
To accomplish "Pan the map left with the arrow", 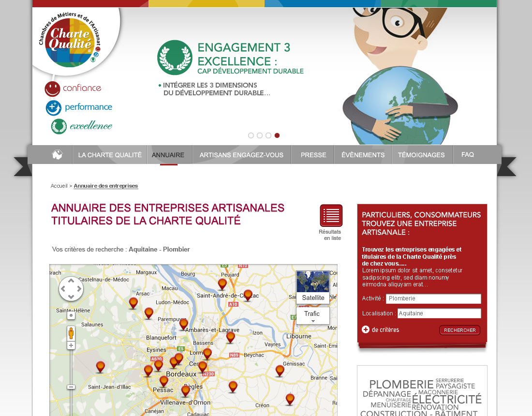I will click(63, 289).
